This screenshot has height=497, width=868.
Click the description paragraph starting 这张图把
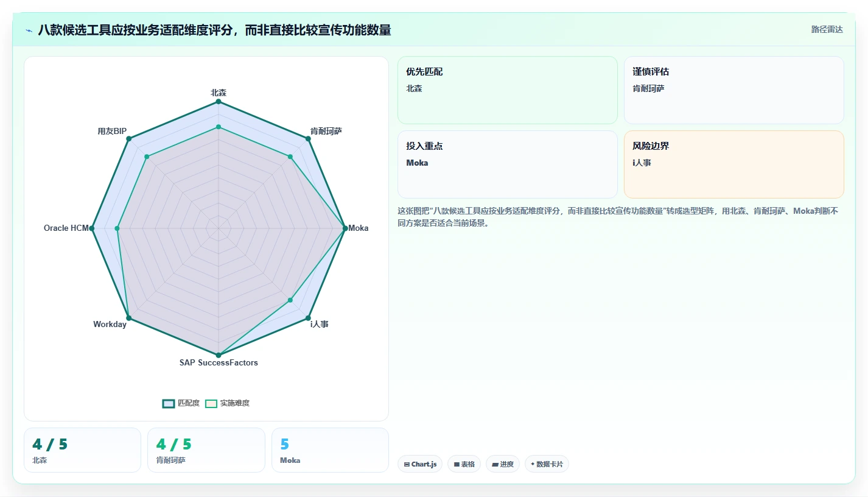(x=618, y=217)
